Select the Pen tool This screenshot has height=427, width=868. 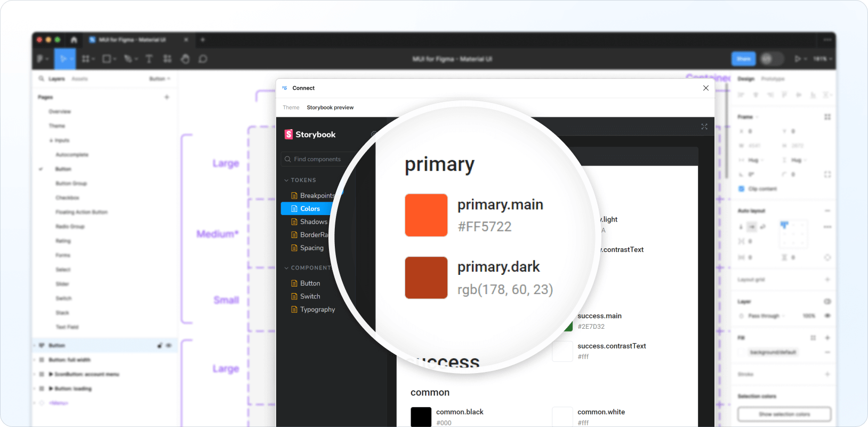coord(128,59)
